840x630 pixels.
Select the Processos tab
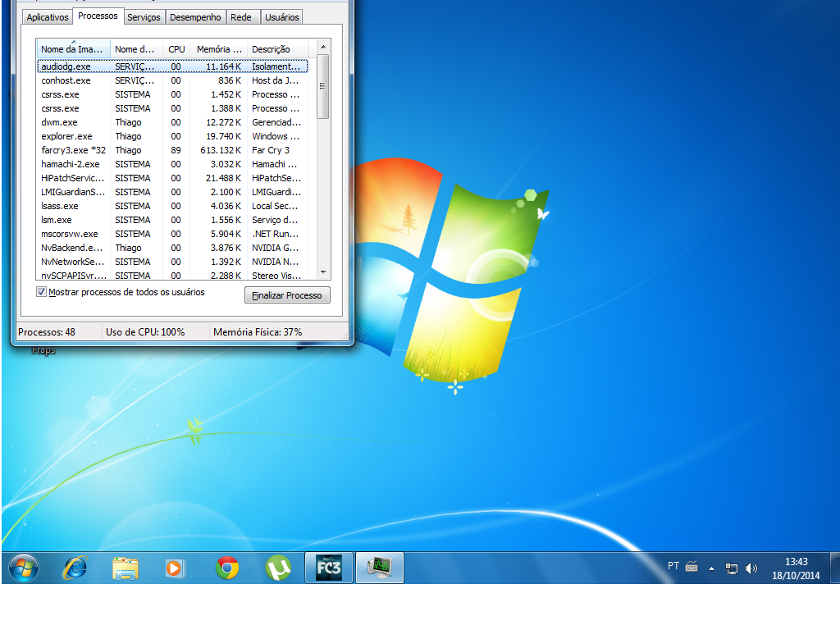coord(98,16)
